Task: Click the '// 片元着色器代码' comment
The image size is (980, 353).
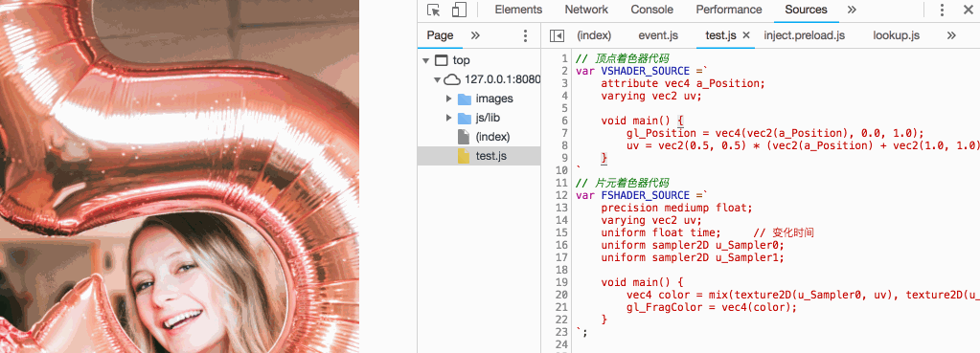Action: pos(623,183)
